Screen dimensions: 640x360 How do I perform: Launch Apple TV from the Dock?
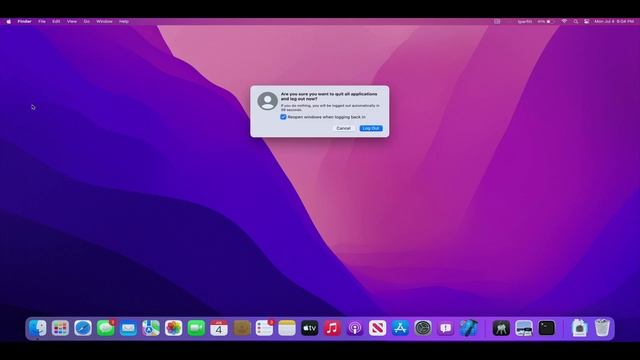click(309, 328)
